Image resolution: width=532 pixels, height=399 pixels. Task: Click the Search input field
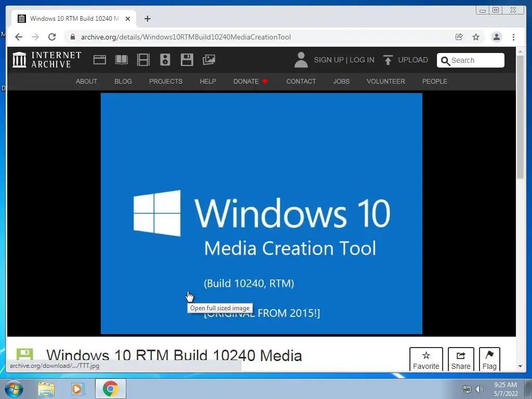click(x=471, y=60)
